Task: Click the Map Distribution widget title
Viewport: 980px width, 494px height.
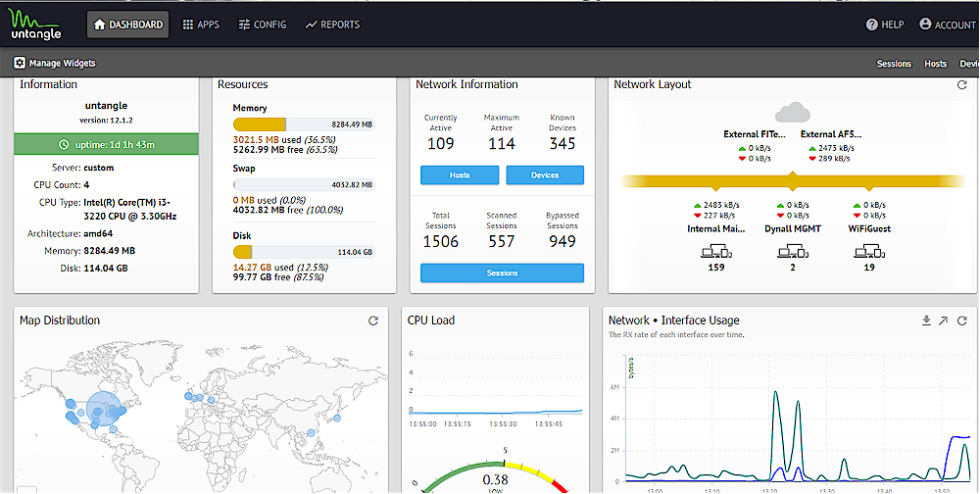Action: (x=60, y=321)
